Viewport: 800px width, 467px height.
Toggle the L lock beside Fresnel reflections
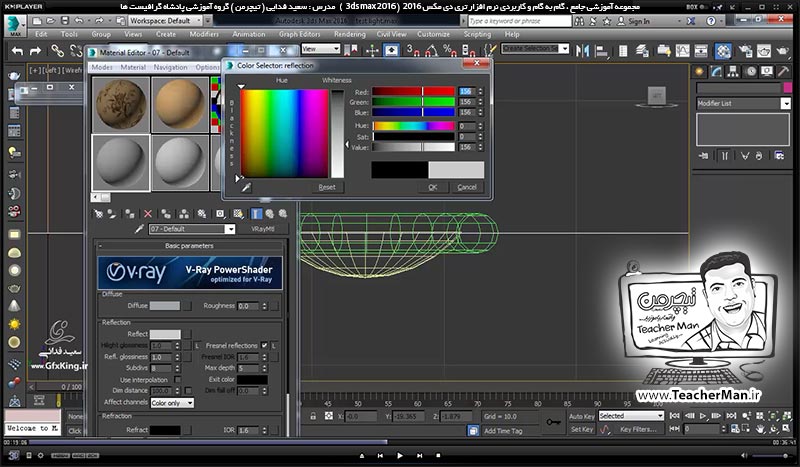274,346
